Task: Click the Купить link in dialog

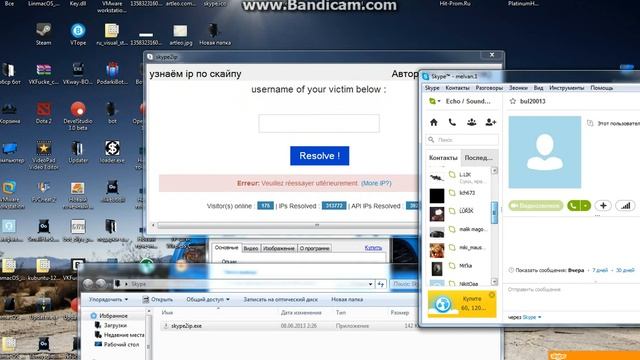Action: (x=373, y=248)
